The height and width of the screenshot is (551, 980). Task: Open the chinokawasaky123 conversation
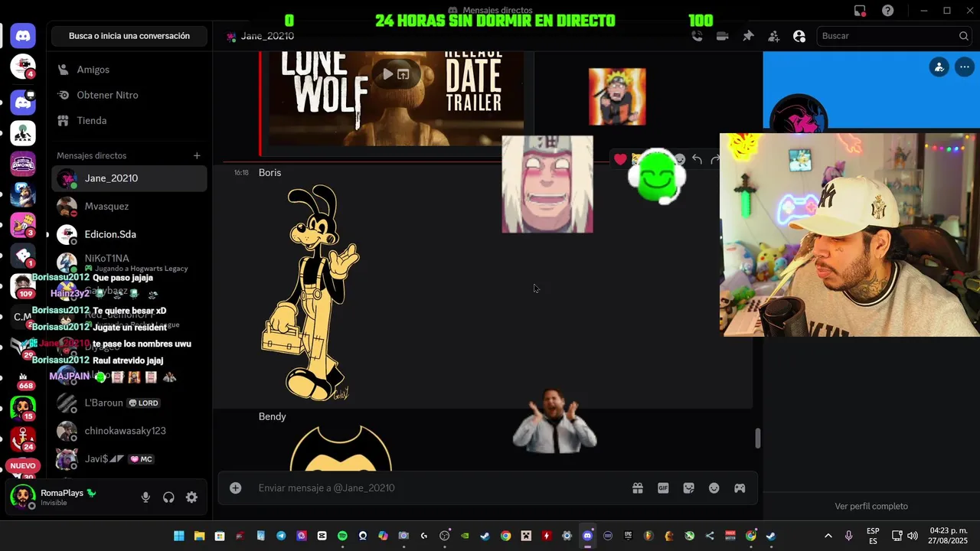[x=129, y=431]
